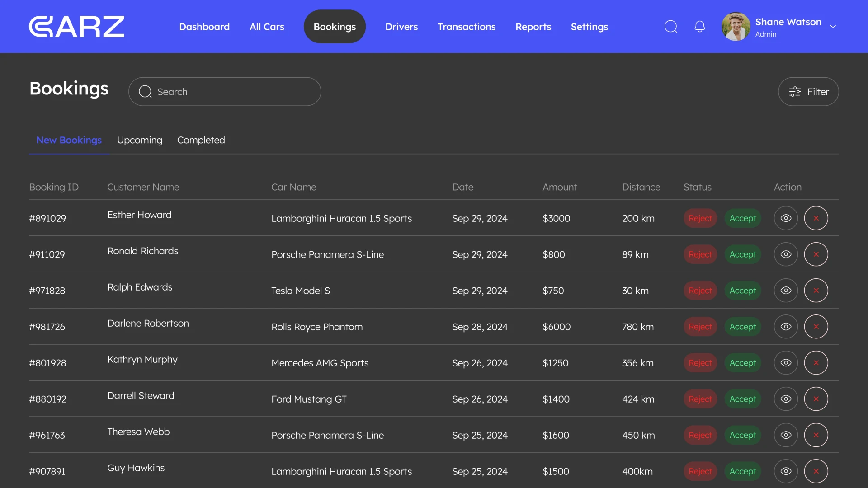This screenshot has width=868, height=488.
Task: View Kathryn Murphy's booking details eye icon
Action: coord(786,363)
